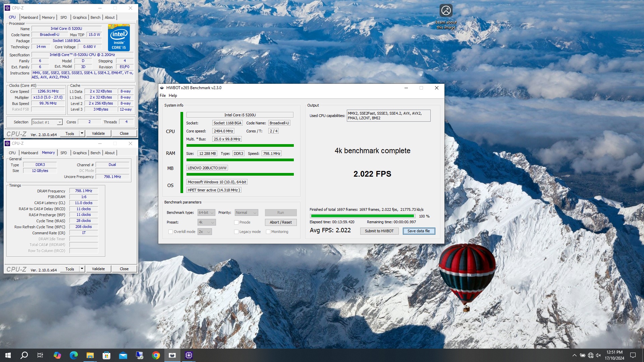
Task: Enable Pmode checkbox
Action: pyautogui.click(x=236, y=222)
